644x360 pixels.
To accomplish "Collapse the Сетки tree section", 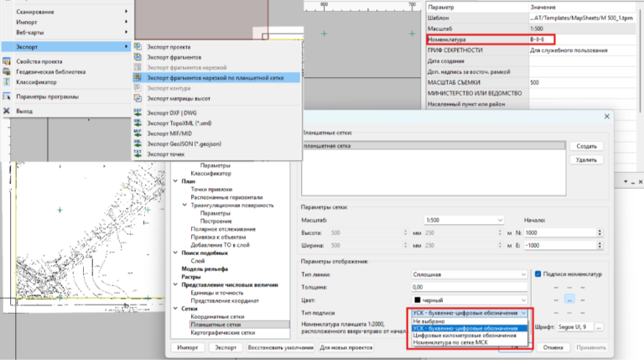I will [175, 309].
